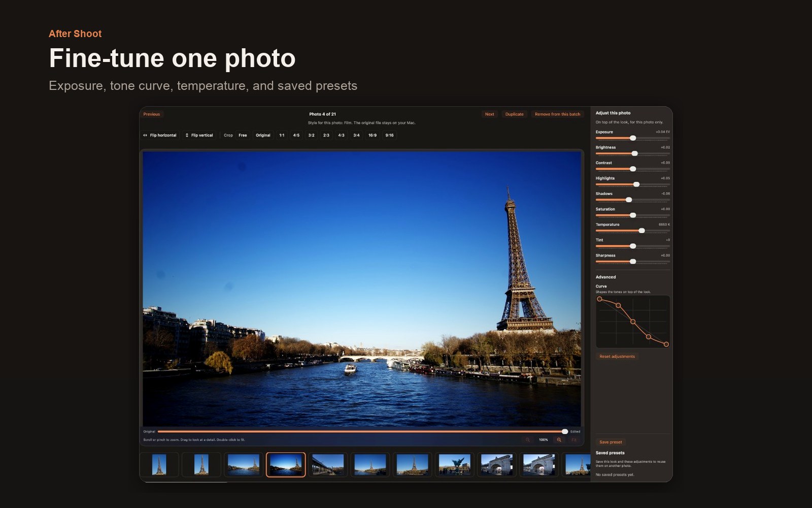Zoom in with the magnifier plus icon
The height and width of the screenshot is (508, 812).
(559, 440)
